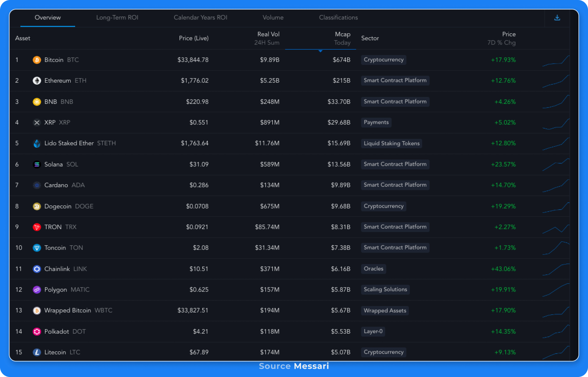588x377 pixels.
Task: Click BNB's market cap $33.70B
Action: click(x=339, y=102)
